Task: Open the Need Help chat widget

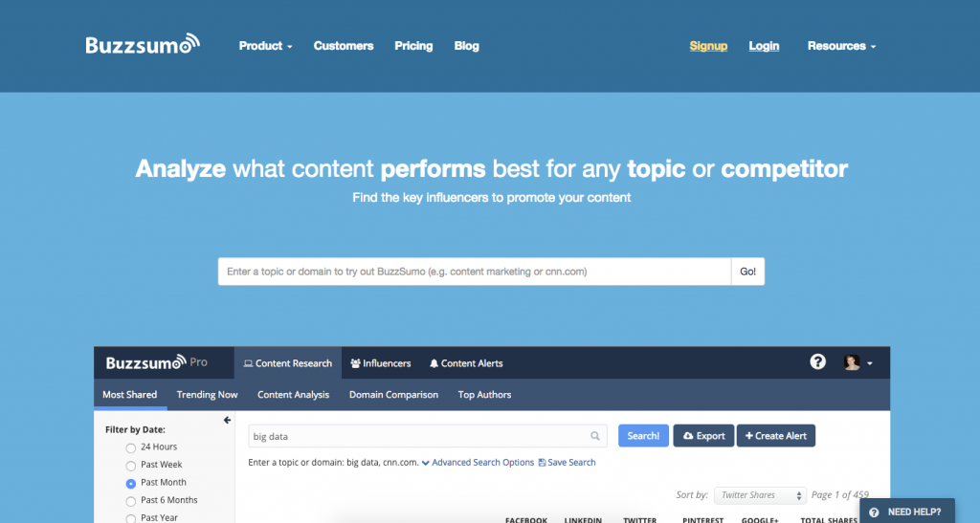Action: [906, 512]
